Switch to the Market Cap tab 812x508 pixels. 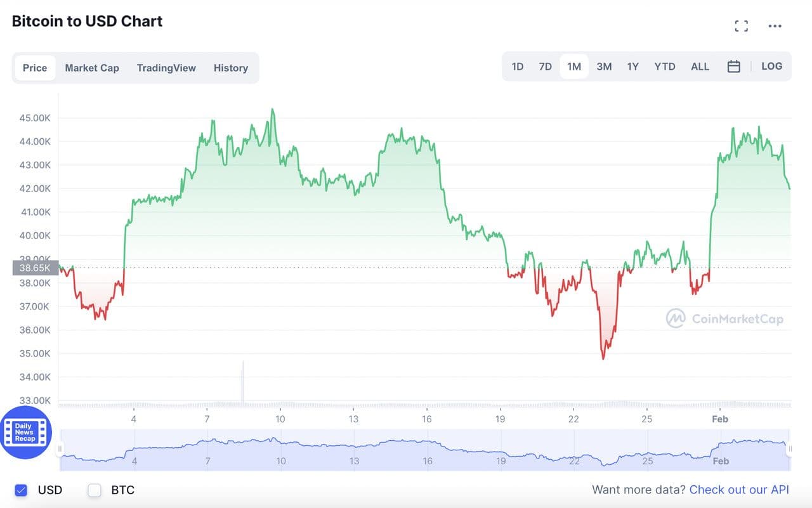pyautogui.click(x=92, y=68)
